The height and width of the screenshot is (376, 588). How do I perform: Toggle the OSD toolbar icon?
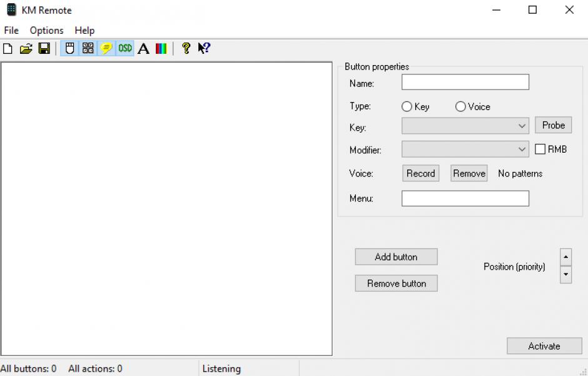coord(125,48)
